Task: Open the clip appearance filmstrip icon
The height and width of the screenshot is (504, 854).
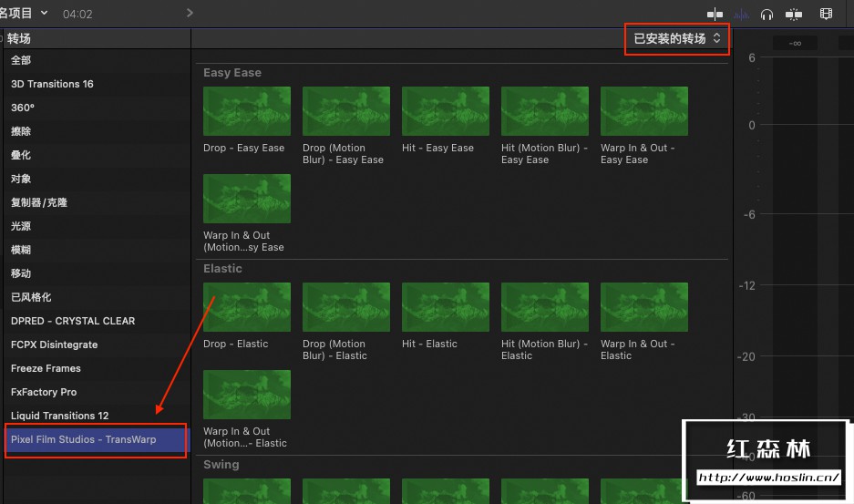Action: 827,15
